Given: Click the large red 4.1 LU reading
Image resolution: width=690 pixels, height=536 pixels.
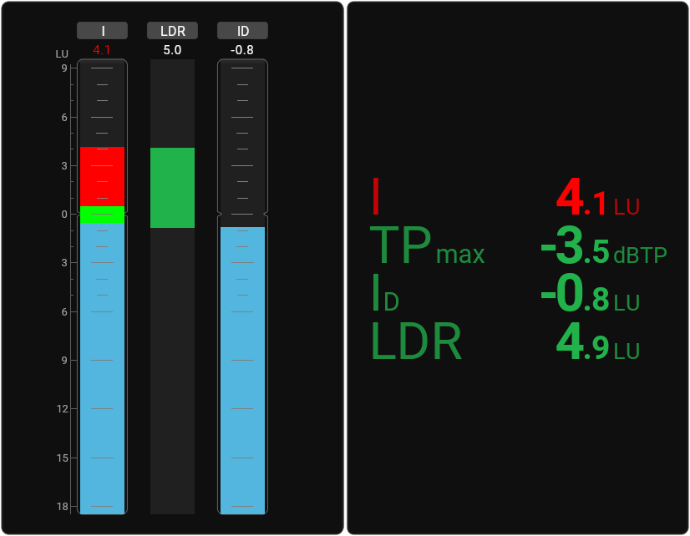Looking at the screenshot, I should point(597,199).
